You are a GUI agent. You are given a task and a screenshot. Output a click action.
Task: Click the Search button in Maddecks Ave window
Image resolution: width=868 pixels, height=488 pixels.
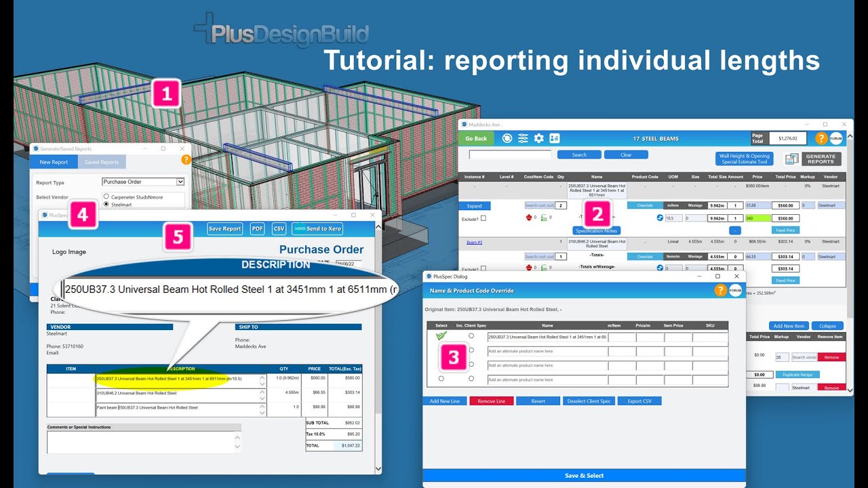click(x=579, y=155)
